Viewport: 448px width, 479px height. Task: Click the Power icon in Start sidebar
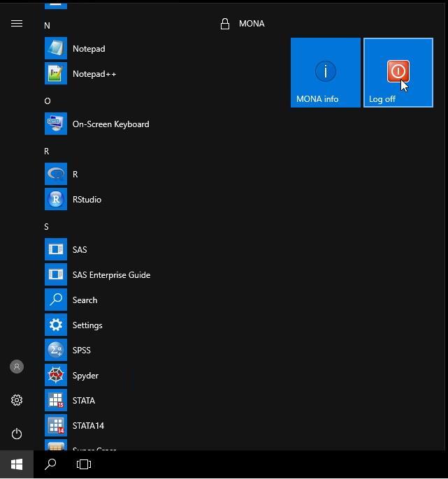click(17, 434)
